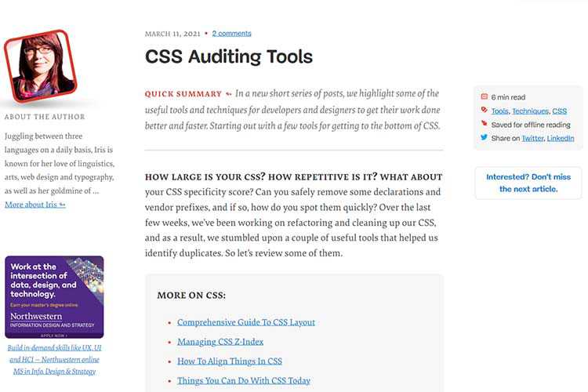588x392 pixels.
Task: Share the article on Twitter
Action: 532,138
